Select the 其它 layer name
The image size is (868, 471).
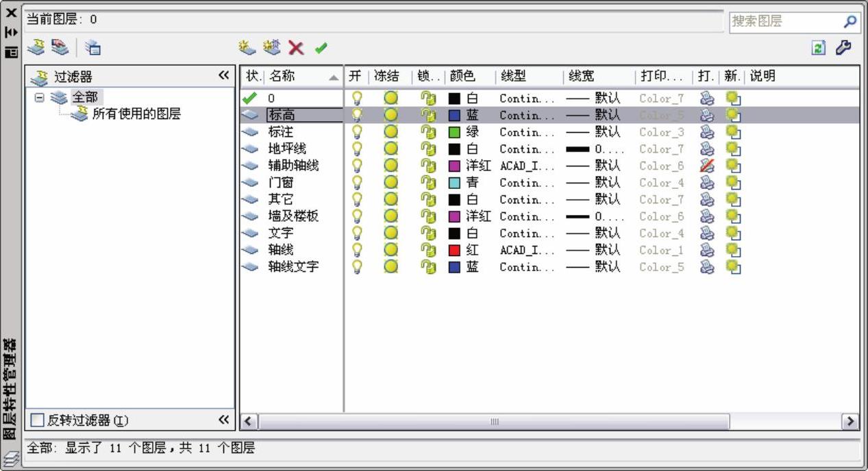click(281, 199)
